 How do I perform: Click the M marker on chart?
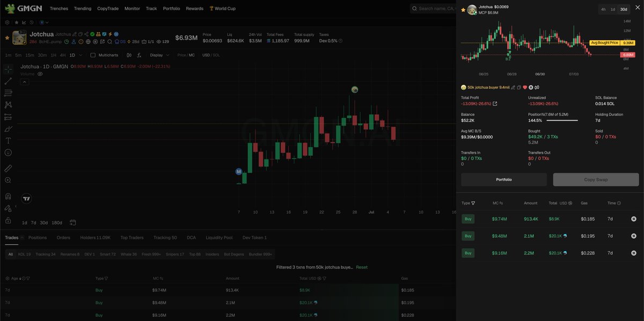(x=239, y=171)
